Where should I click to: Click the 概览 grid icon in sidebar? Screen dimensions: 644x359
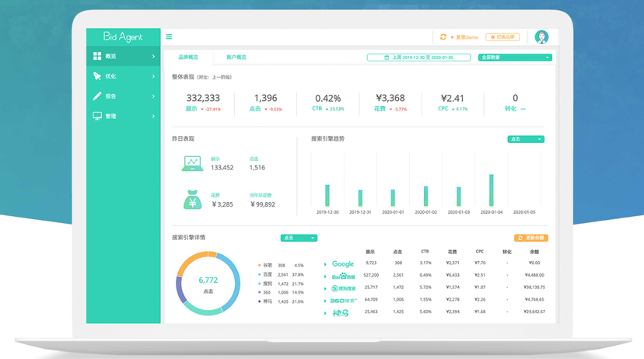pyautogui.click(x=97, y=56)
